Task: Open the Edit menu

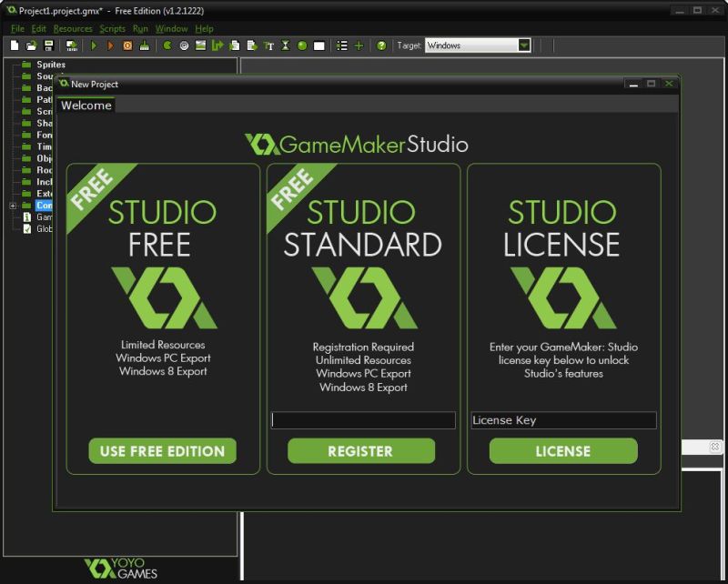Action: click(x=38, y=29)
